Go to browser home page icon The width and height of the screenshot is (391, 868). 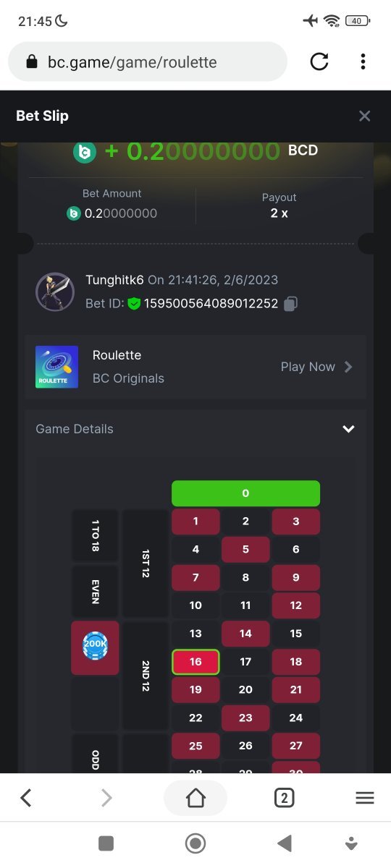(195, 798)
